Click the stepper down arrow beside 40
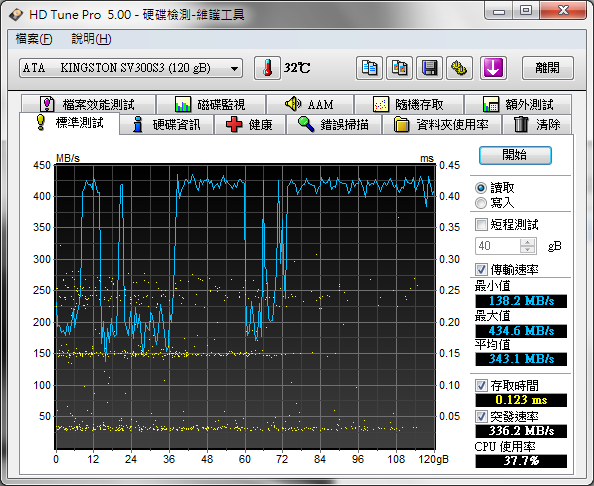 tap(527, 250)
